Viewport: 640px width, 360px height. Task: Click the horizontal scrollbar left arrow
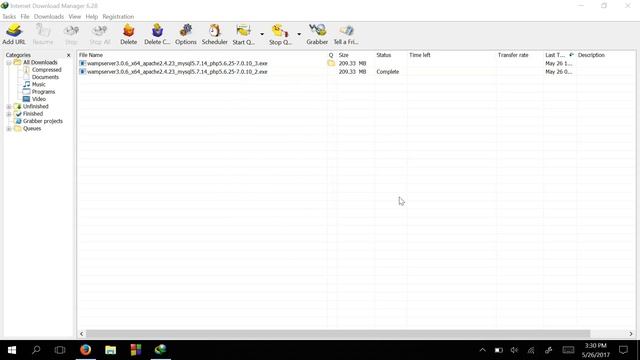pos(82,334)
